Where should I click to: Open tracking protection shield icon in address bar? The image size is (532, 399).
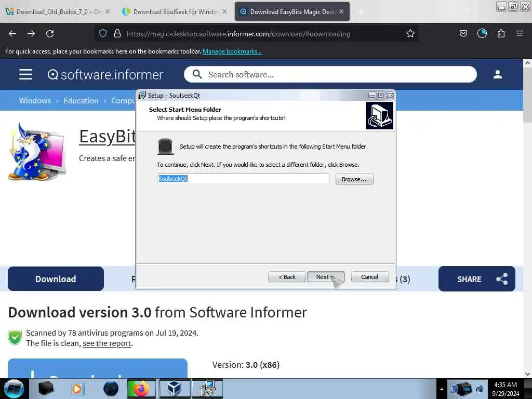103,33
